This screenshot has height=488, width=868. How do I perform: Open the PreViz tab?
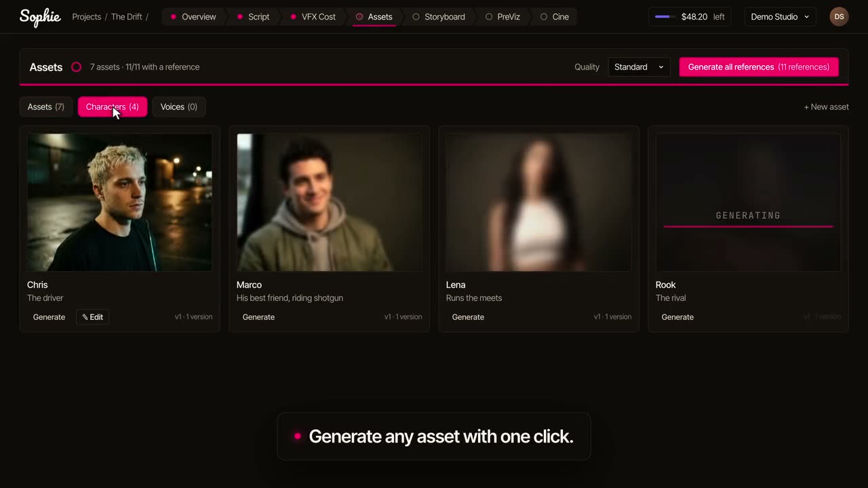pyautogui.click(x=502, y=17)
